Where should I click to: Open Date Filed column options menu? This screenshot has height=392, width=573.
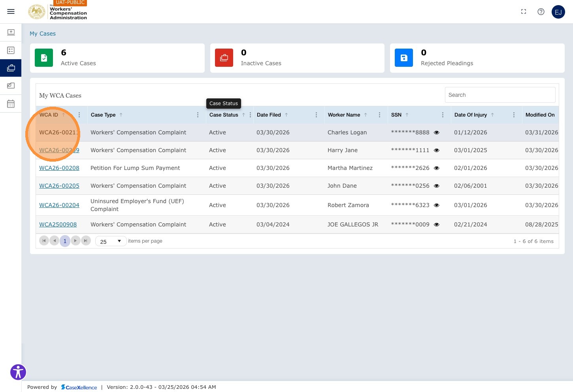pyautogui.click(x=316, y=115)
